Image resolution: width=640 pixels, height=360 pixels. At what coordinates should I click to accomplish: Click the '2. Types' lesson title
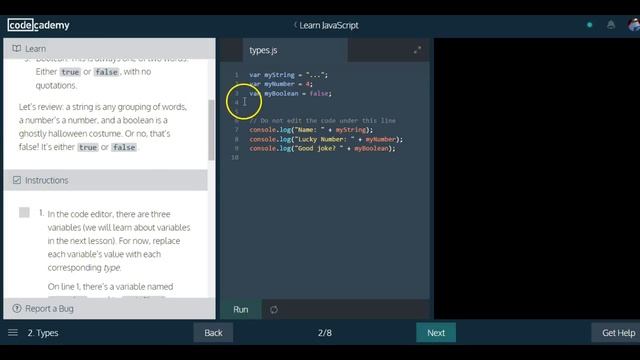[43, 333]
